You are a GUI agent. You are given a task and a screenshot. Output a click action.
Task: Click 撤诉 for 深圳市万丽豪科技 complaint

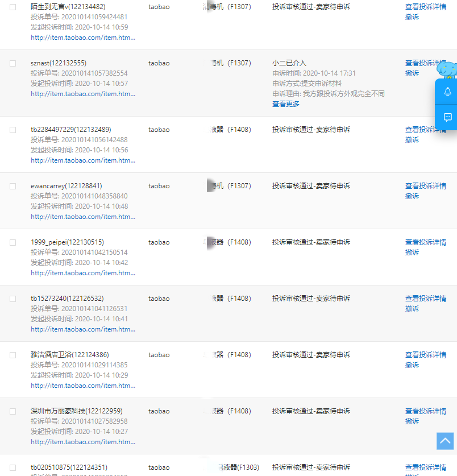412,421
